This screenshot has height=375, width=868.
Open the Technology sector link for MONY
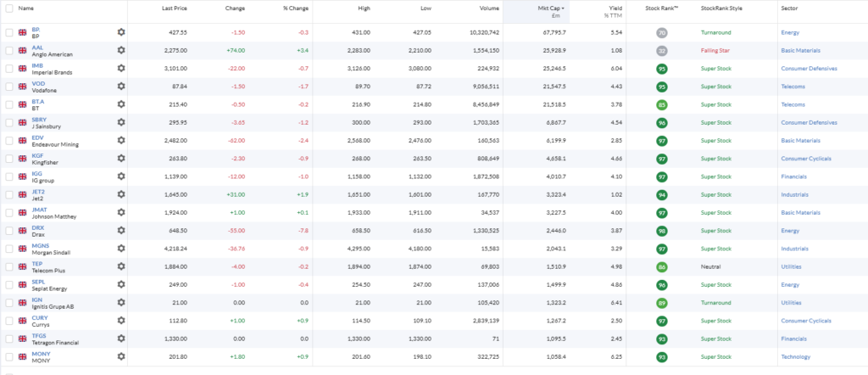795,356
